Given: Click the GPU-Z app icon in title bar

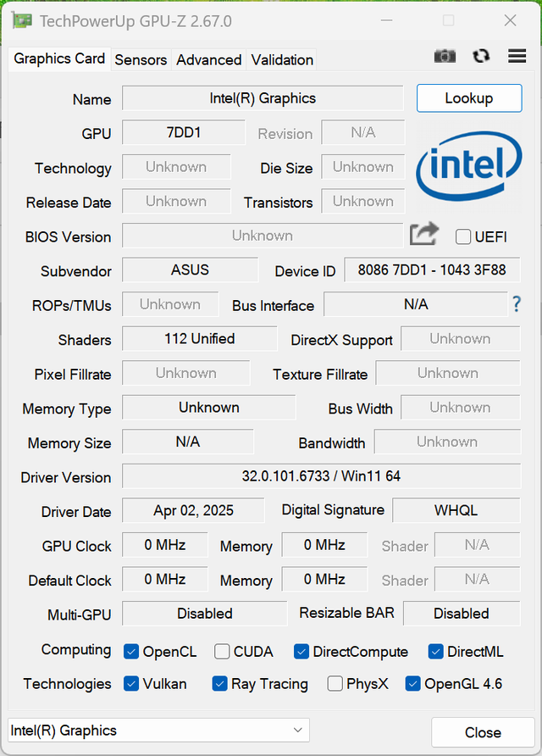Looking at the screenshot, I should point(22,20).
